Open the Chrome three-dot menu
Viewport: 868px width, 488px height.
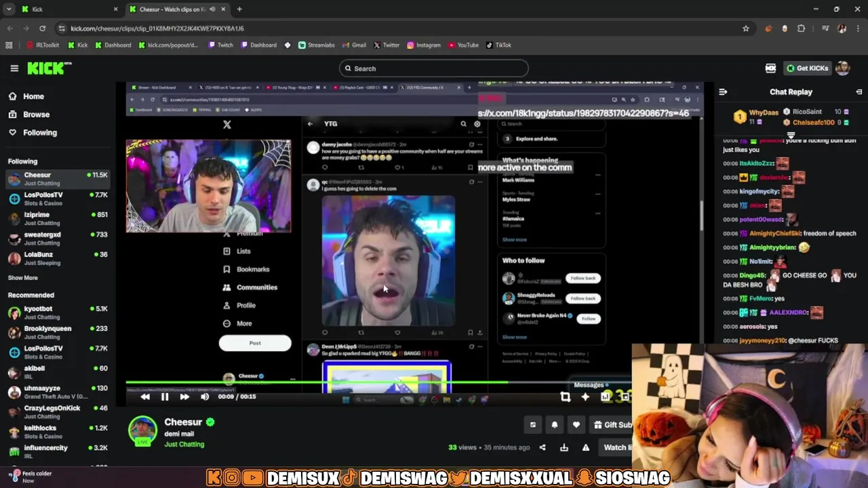click(x=858, y=28)
